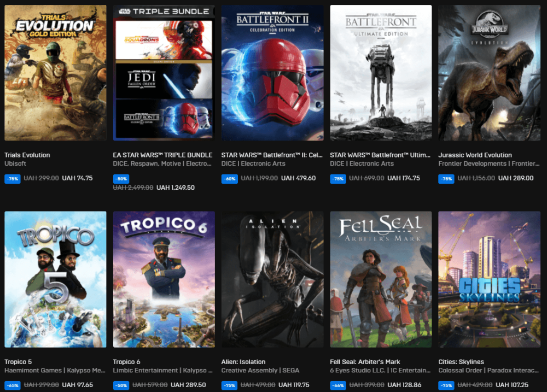
Task: Open the Star Wars Triple Bundle cover art
Action: coord(164,73)
